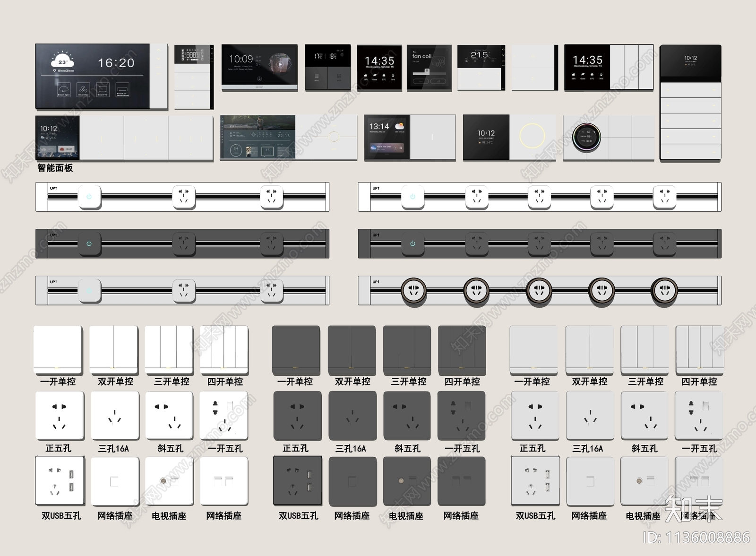Select the white dual-port 网络插座
Viewport: 756px width, 556px height.
[x=224, y=481]
